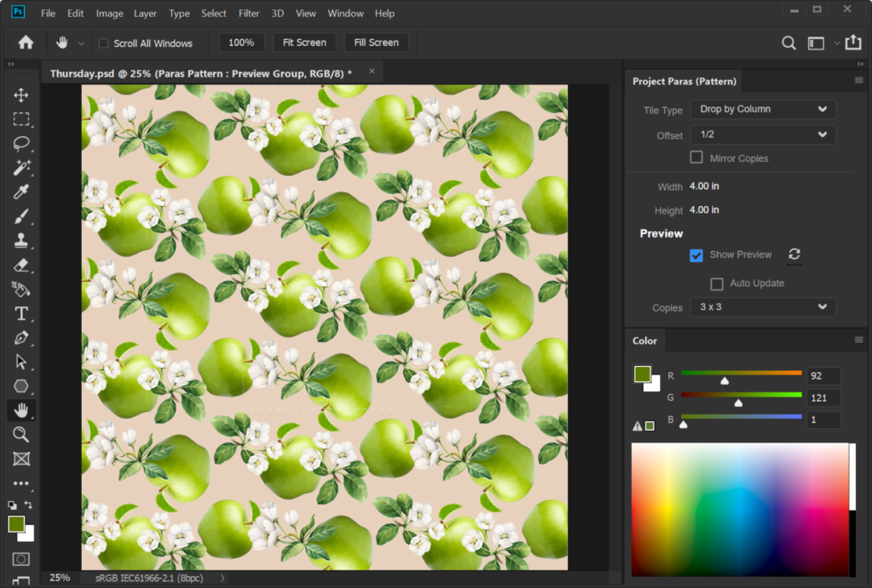Open the Tile Type dropdown
Screen dimensions: 872x588
click(763, 110)
